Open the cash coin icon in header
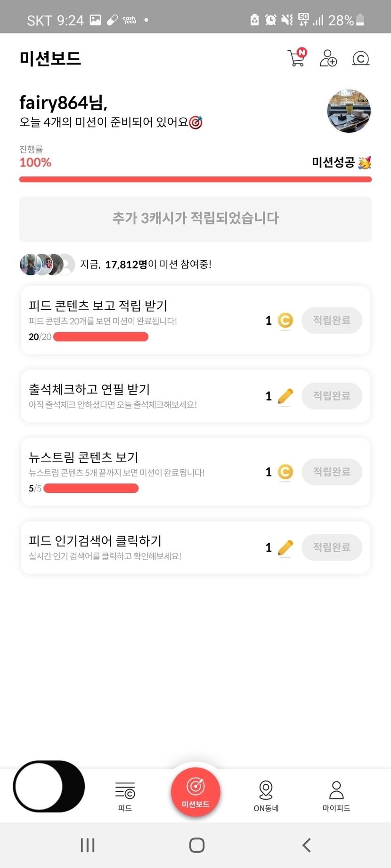This screenshot has height=868, width=391. click(x=360, y=58)
